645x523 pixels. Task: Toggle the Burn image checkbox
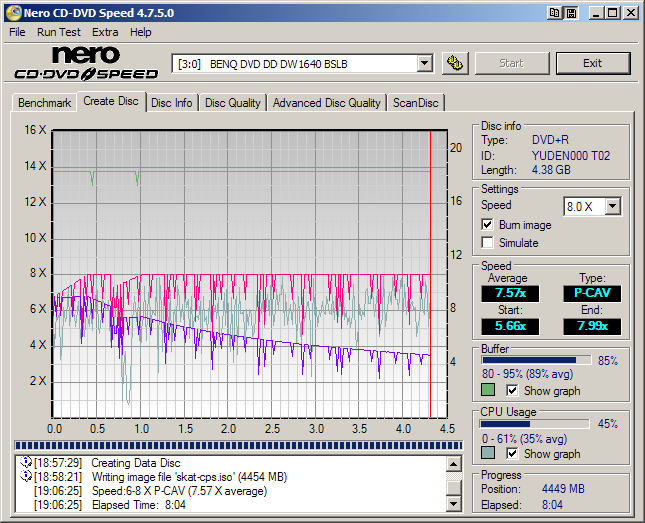[x=487, y=225]
